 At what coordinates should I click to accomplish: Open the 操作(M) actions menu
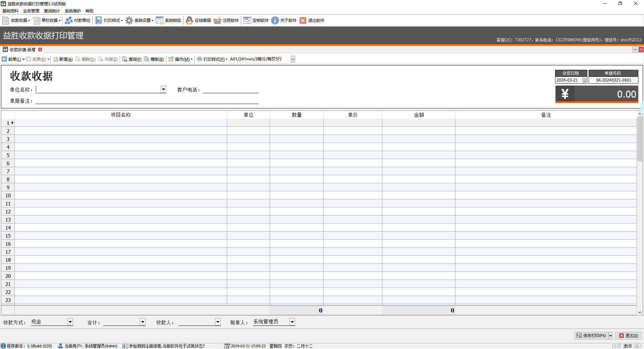point(181,59)
